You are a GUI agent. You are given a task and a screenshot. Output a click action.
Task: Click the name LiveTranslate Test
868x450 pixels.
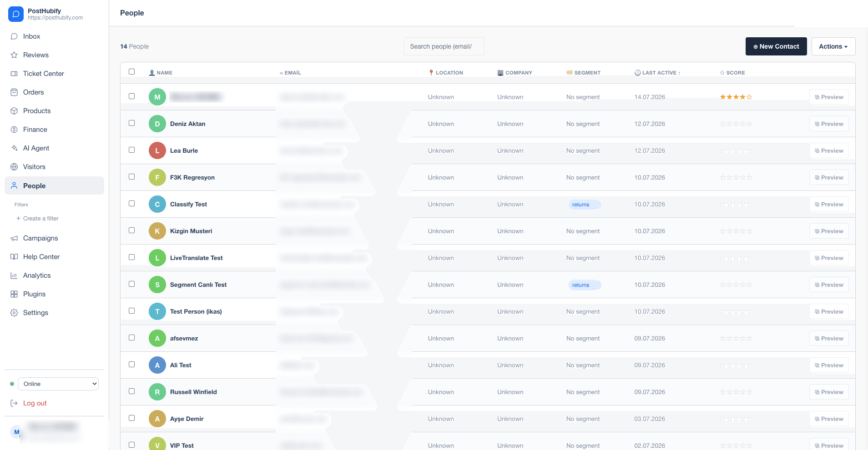[197, 258]
